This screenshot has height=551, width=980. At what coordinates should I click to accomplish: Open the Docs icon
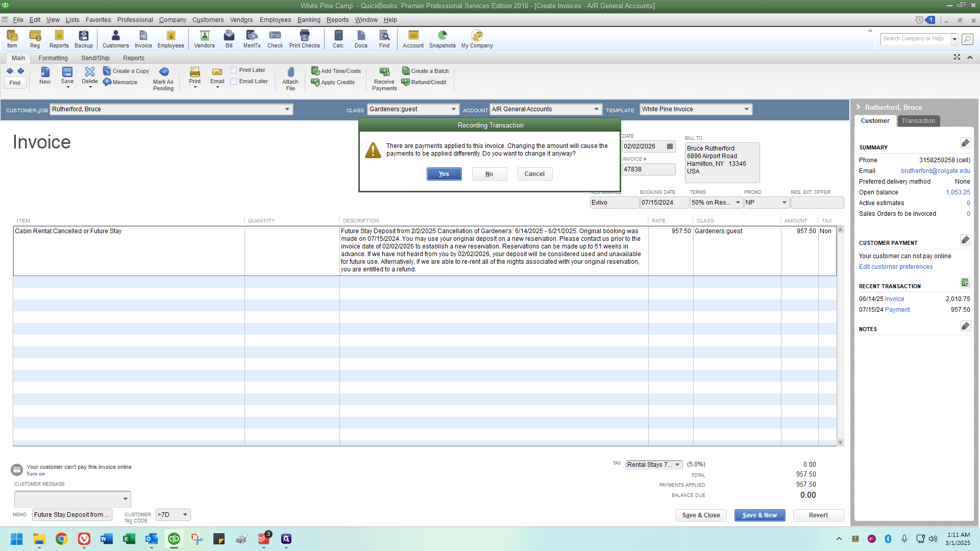pos(361,39)
